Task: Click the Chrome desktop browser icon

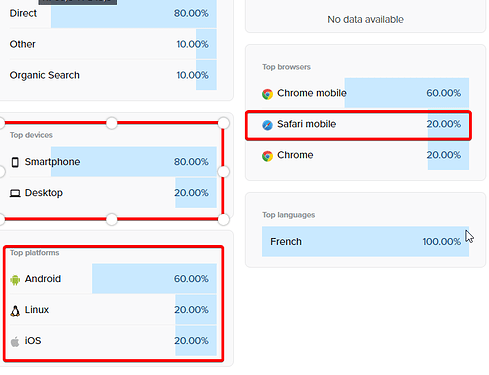Action: pyautogui.click(x=267, y=156)
